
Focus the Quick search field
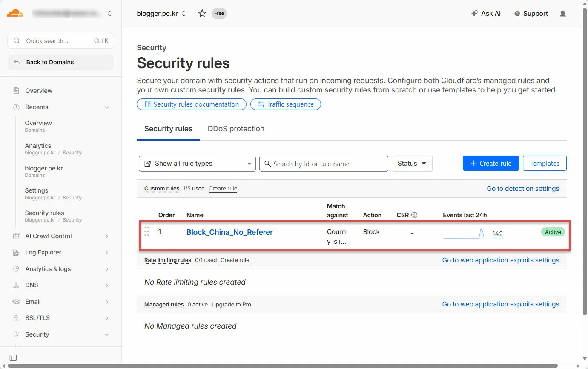click(61, 41)
